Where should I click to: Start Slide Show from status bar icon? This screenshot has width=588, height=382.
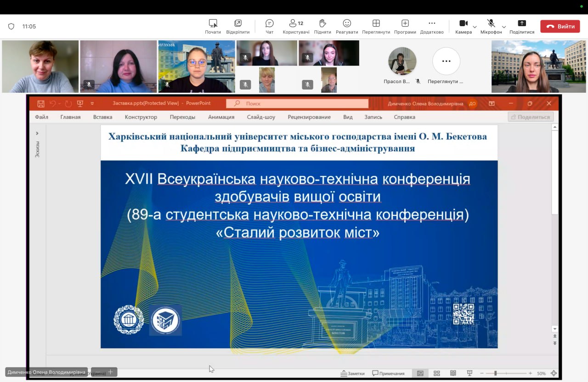point(469,373)
